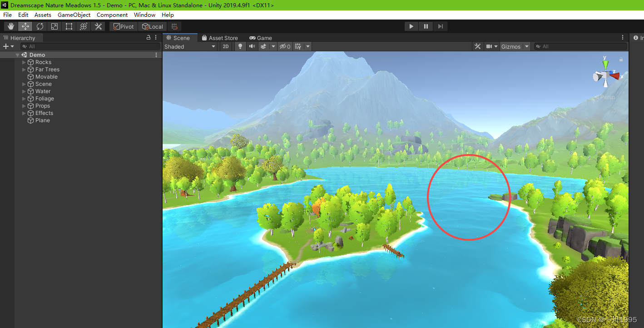Viewport: 644px width, 328px height.
Task: Toggle the Hierarchy panel lock
Action: (148, 38)
